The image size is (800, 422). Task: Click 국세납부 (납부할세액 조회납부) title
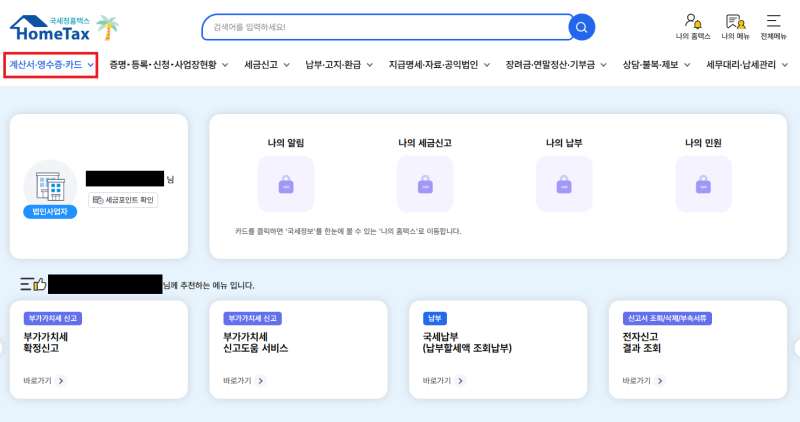pos(467,342)
